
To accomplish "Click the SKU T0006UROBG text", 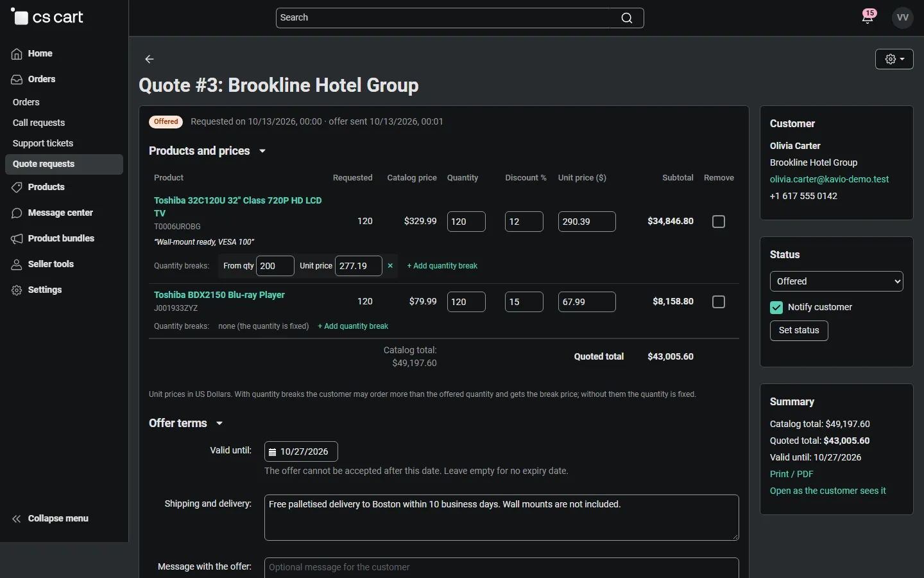I will [x=177, y=227].
